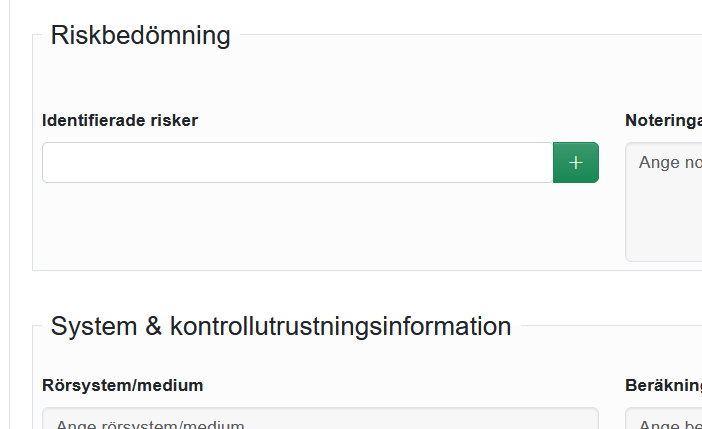The width and height of the screenshot is (702, 429).
Task: Click the Identifierade risker label
Action: pyautogui.click(x=120, y=120)
